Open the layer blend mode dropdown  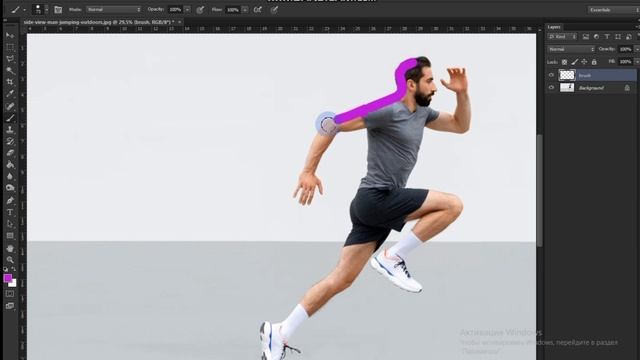(x=571, y=49)
